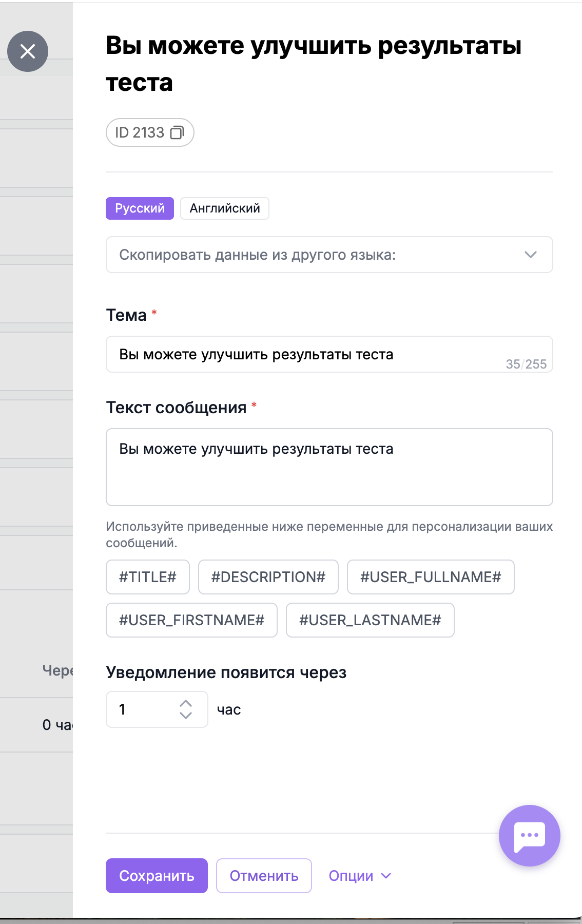The height and width of the screenshot is (924, 582).
Task: Insert the #DESCRIPTION# variable
Action: (x=268, y=577)
